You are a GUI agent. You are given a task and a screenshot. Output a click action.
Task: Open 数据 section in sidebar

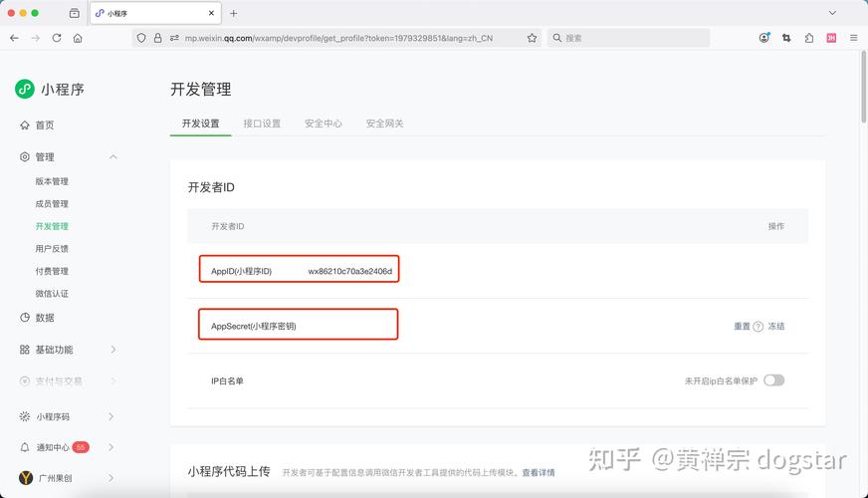(x=44, y=318)
